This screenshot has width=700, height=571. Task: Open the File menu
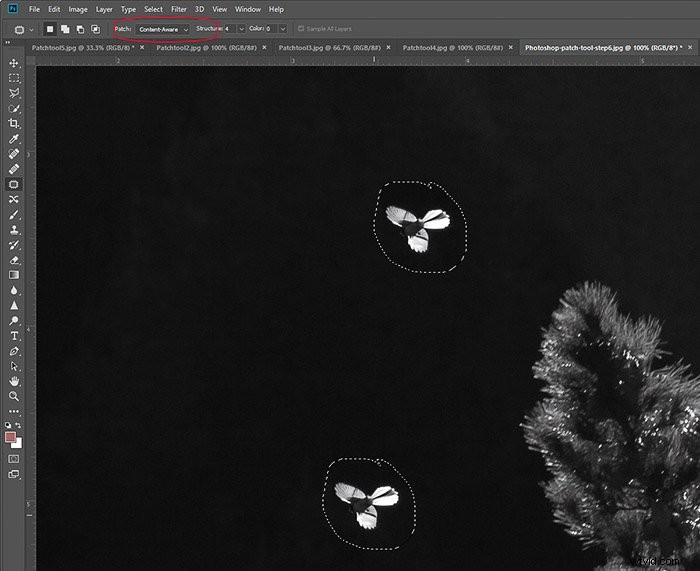pyautogui.click(x=34, y=9)
